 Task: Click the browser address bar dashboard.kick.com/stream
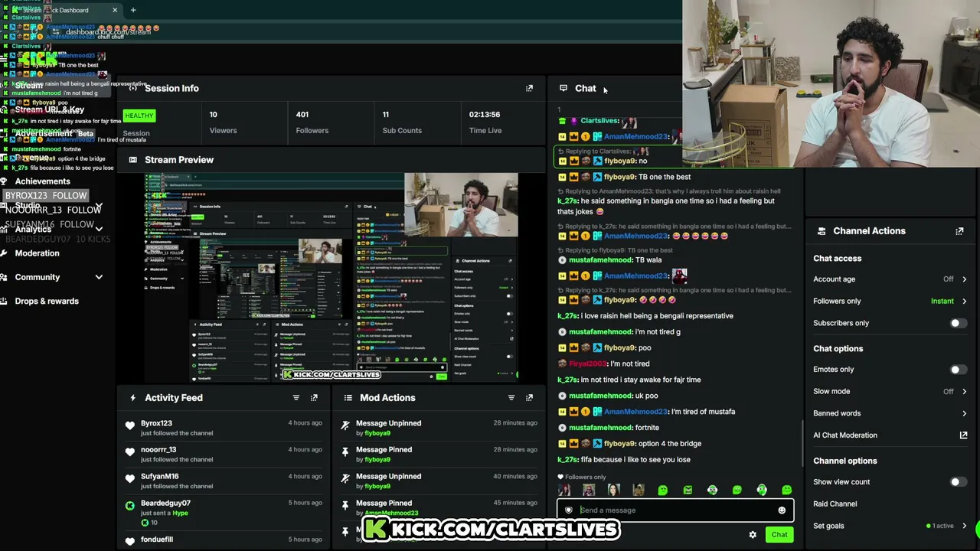pyautogui.click(x=108, y=32)
